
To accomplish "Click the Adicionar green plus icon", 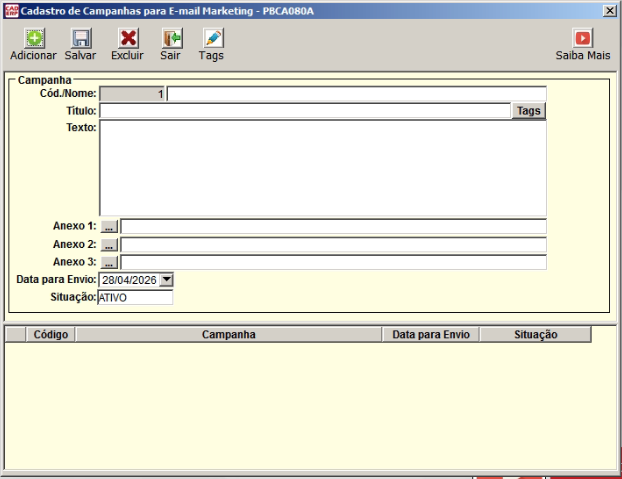I will tap(35, 38).
